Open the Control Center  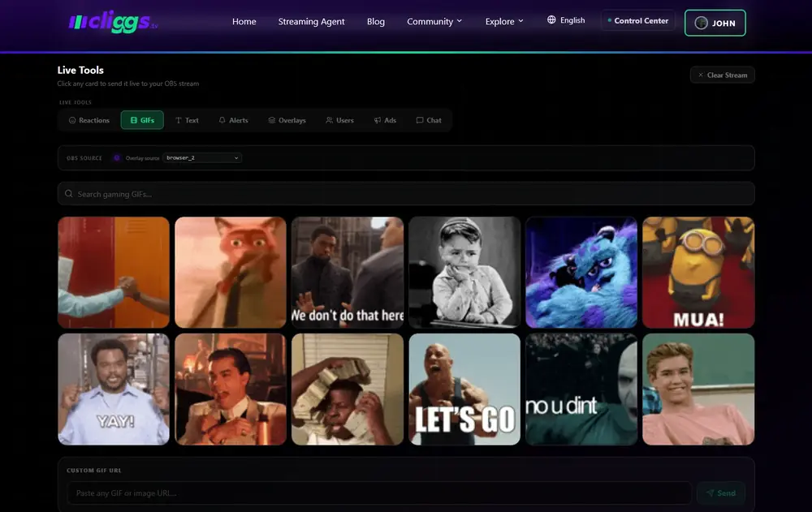pyautogui.click(x=638, y=21)
